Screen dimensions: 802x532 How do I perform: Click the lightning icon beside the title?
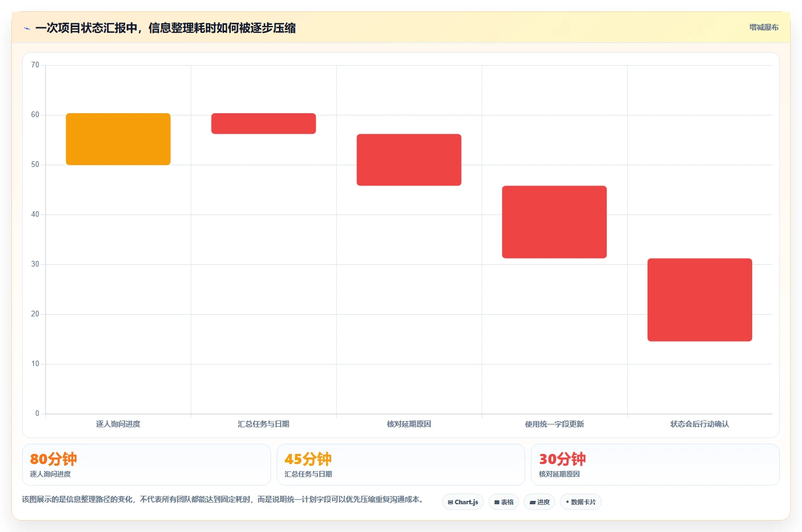[27, 28]
